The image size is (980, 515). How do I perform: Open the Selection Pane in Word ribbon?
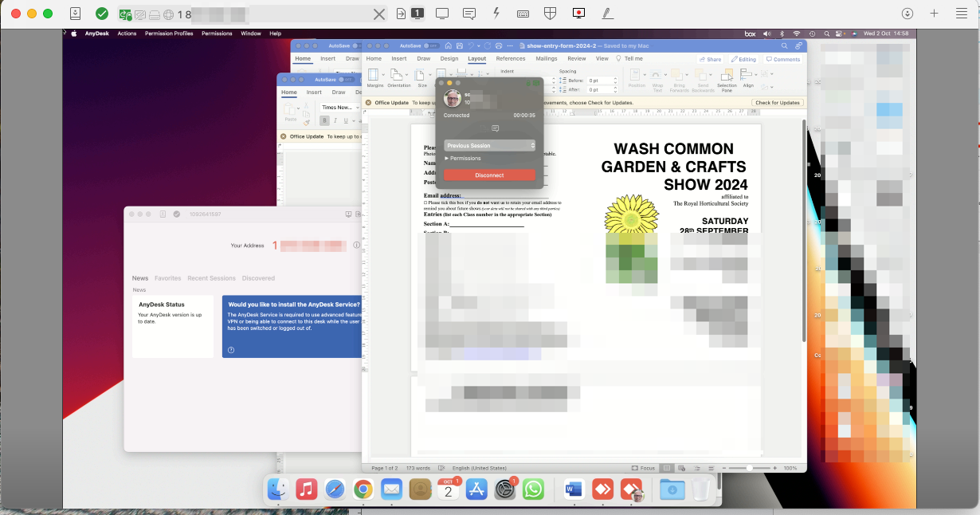click(x=727, y=79)
